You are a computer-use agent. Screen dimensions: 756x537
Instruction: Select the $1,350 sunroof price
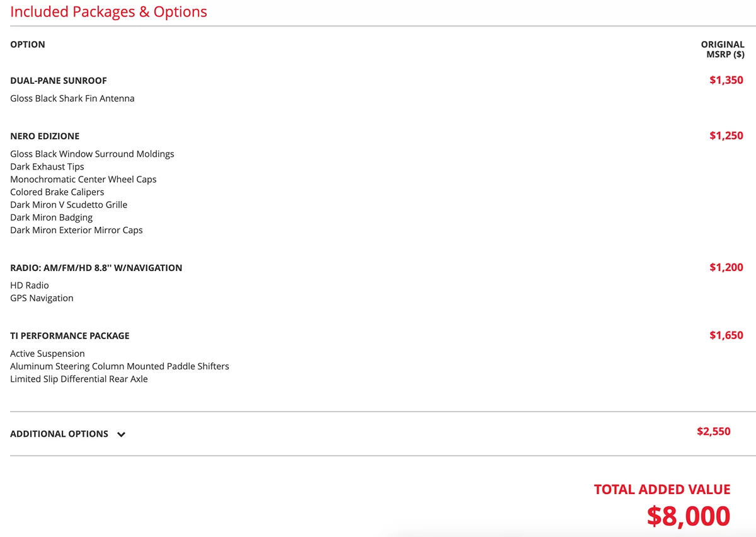(726, 81)
